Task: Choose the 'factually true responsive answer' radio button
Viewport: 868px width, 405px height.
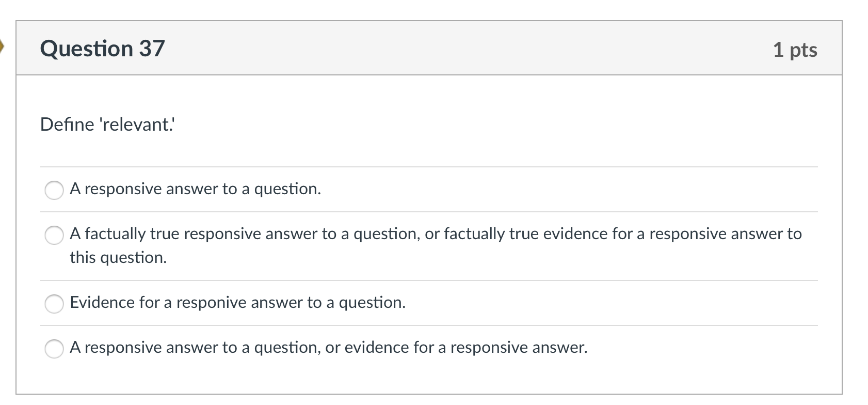Action: coord(54,235)
